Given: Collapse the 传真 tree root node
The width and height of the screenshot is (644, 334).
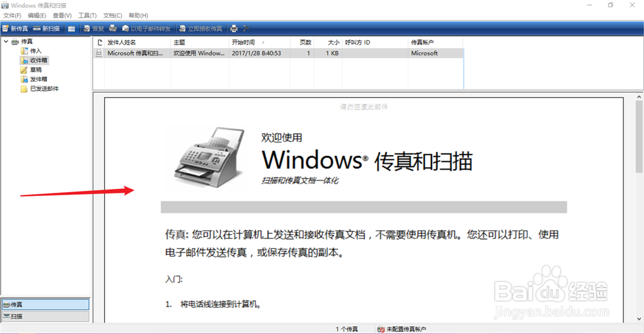Looking at the screenshot, I should tap(6, 41).
